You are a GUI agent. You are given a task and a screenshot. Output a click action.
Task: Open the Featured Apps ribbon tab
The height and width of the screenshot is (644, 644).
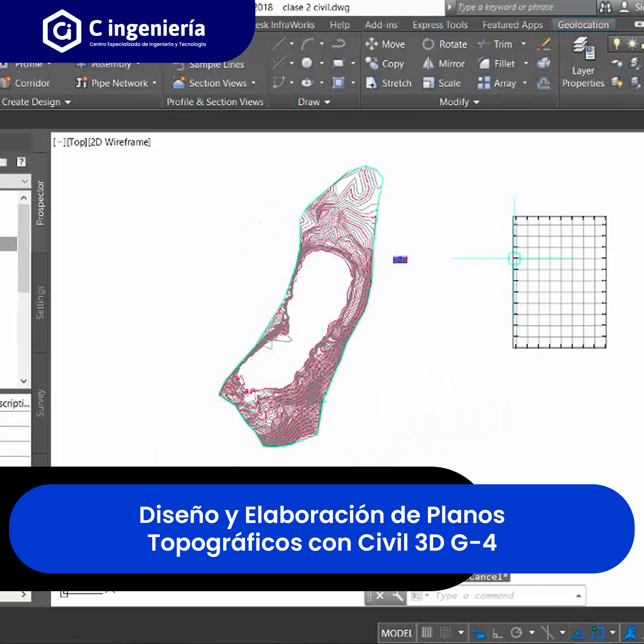[513, 25]
